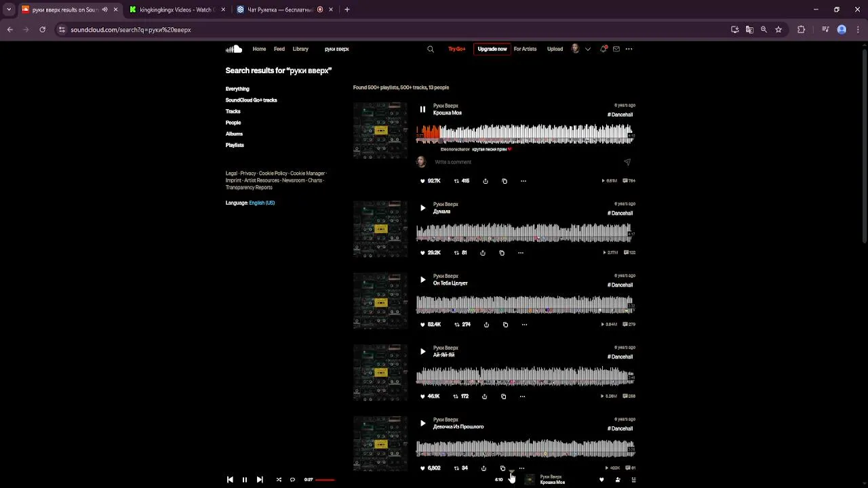Filter results by Tracks
This screenshot has height=488, width=868.
233,111
